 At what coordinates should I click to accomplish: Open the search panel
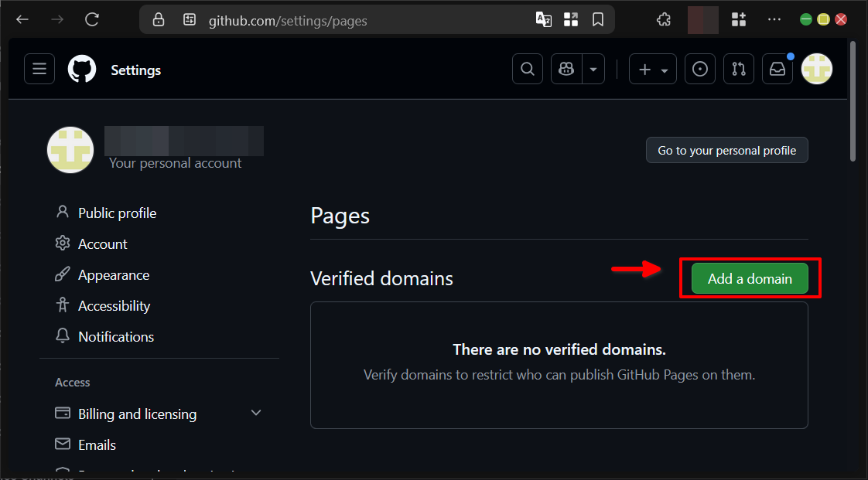[527, 69]
